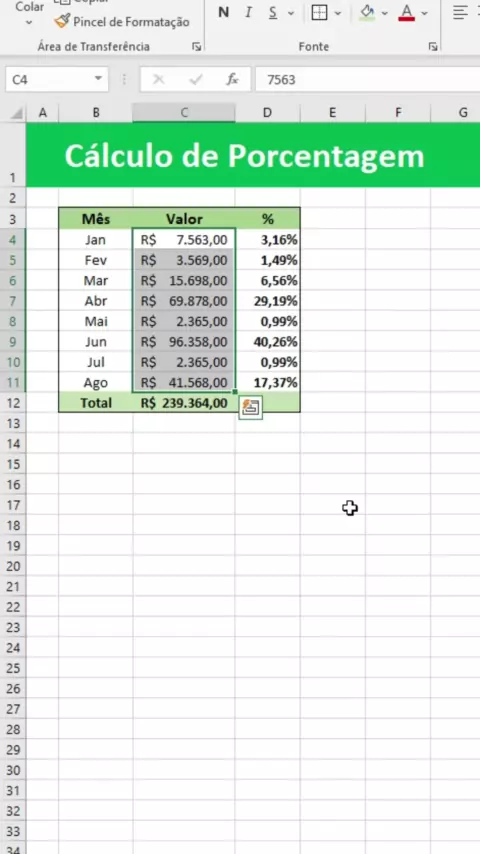Toggle bold formatting with N button
Screen dimensions: 480x854
[223, 13]
